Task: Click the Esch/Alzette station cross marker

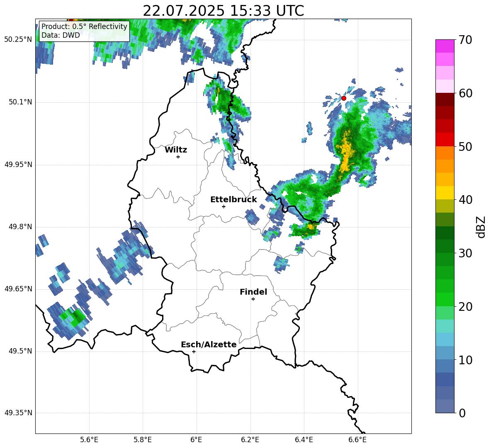Action: pos(194,351)
